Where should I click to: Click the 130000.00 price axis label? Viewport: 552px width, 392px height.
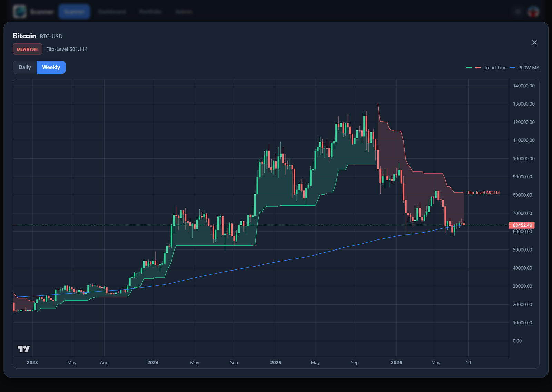point(524,104)
